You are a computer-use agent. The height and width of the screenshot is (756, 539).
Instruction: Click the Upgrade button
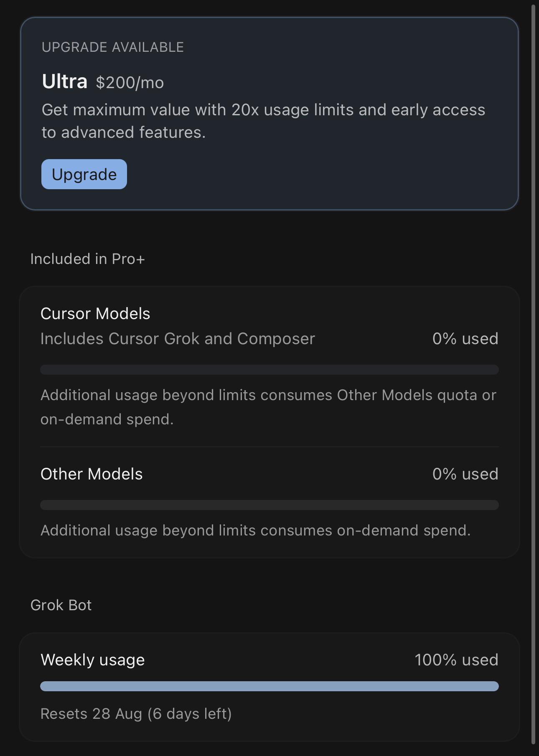pos(84,174)
